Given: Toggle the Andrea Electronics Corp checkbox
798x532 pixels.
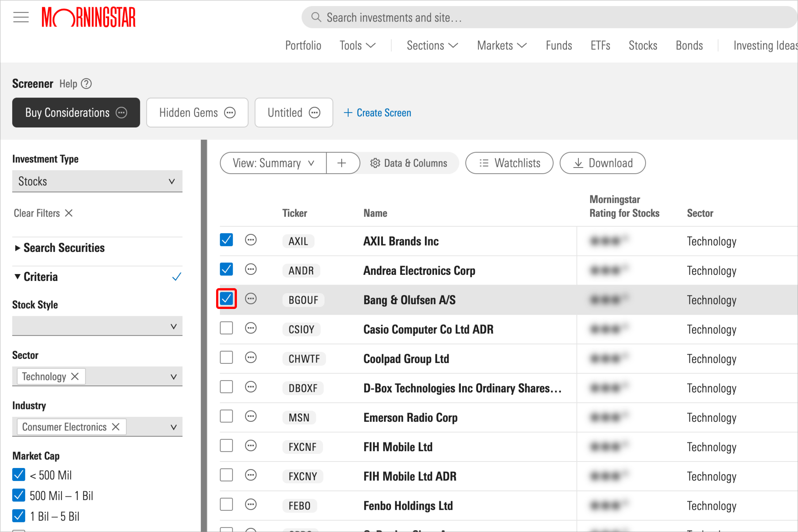Looking at the screenshot, I should 226,270.
